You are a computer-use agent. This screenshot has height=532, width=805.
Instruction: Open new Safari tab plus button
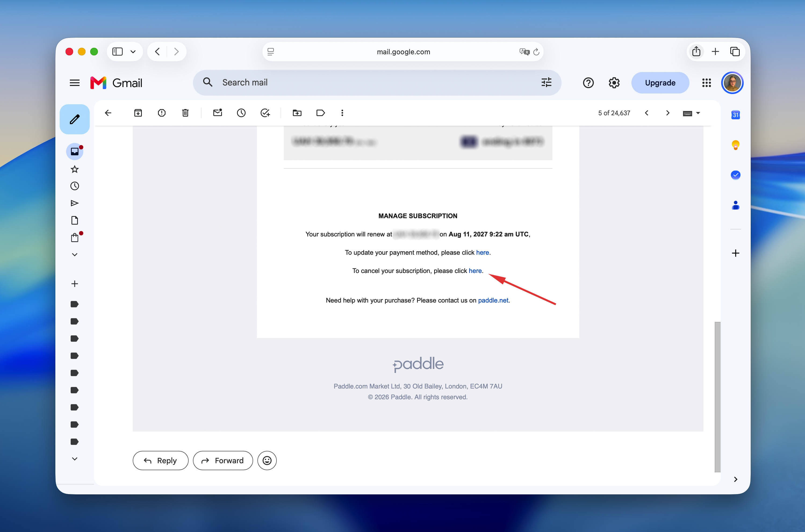coord(715,52)
